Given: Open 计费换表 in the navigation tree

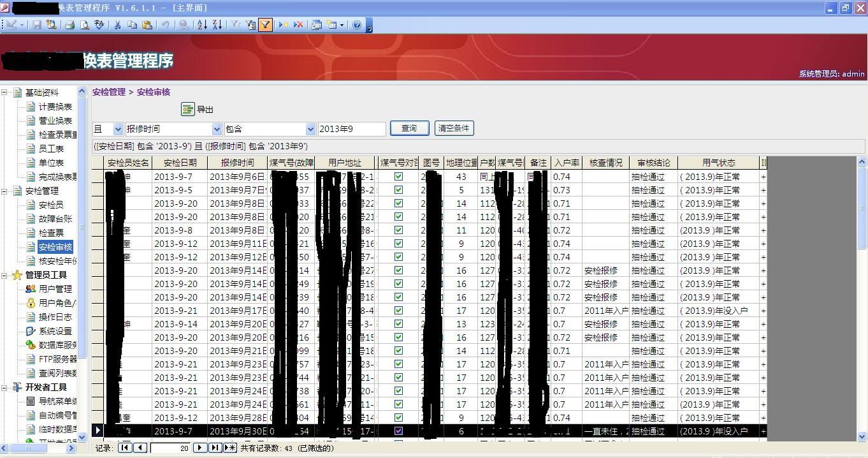Looking at the screenshot, I should tap(55, 107).
